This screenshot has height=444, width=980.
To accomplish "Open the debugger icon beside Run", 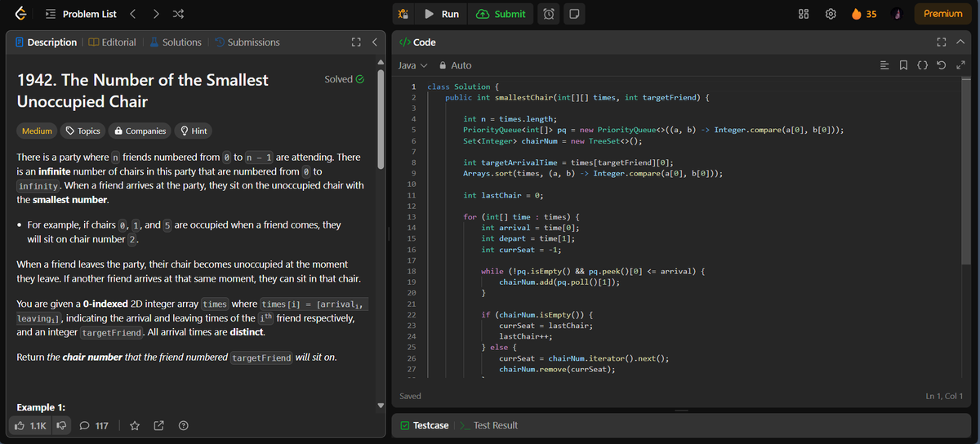I will point(403,14).
